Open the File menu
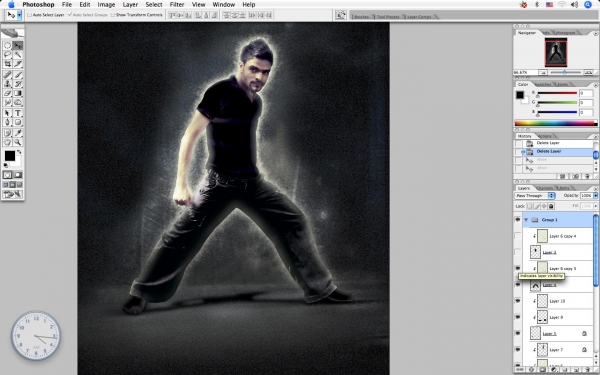The height and width of the screenshot is (375, 600). pyautogui.click(x=67, y=5)
